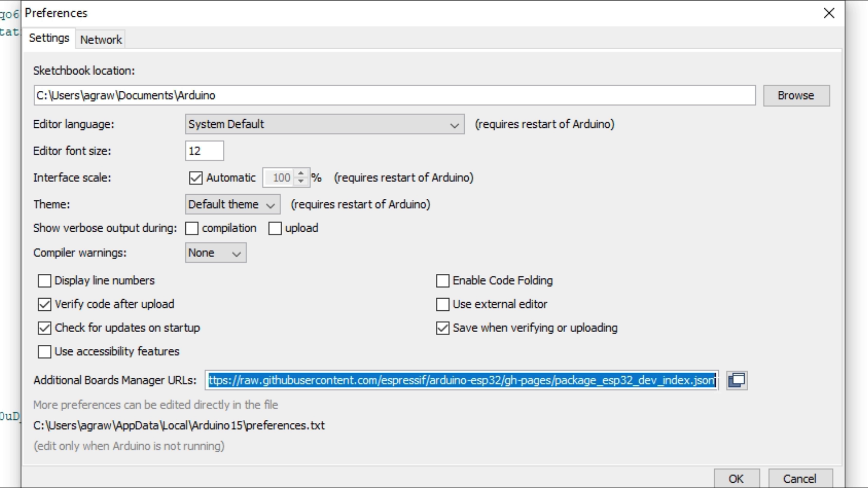This screenshot has height=488, width=868.
Task: Turn on Use accessibility features
Action: pyautogui.click(x=44, y=352)
